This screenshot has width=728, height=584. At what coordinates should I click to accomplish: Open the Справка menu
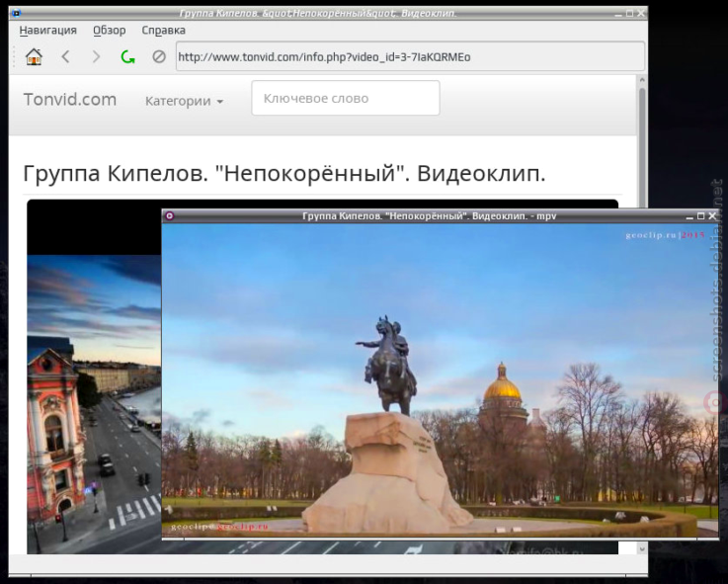coord(163,31)
